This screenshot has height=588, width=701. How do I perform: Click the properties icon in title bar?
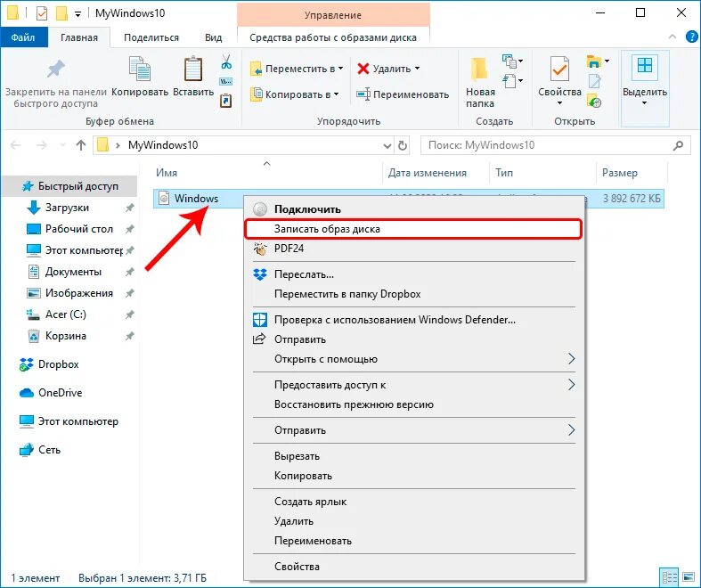point(42,13)
